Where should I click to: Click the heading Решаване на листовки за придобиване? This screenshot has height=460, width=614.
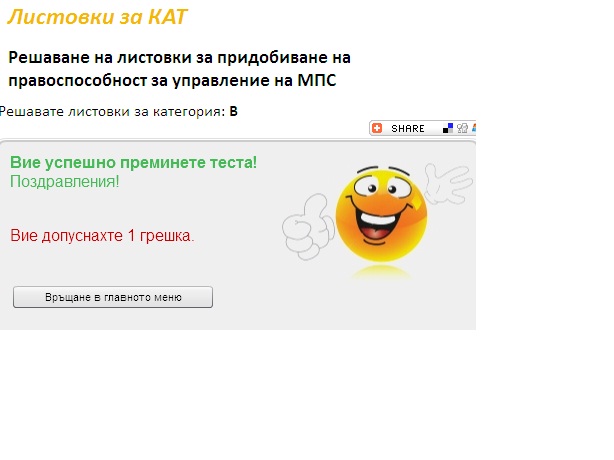pos(179,69)
